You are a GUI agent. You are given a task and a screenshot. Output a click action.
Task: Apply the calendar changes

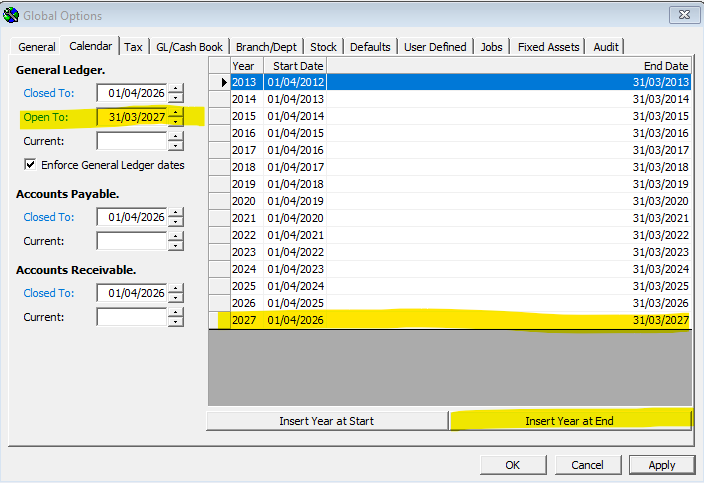(x=661, y=465)
